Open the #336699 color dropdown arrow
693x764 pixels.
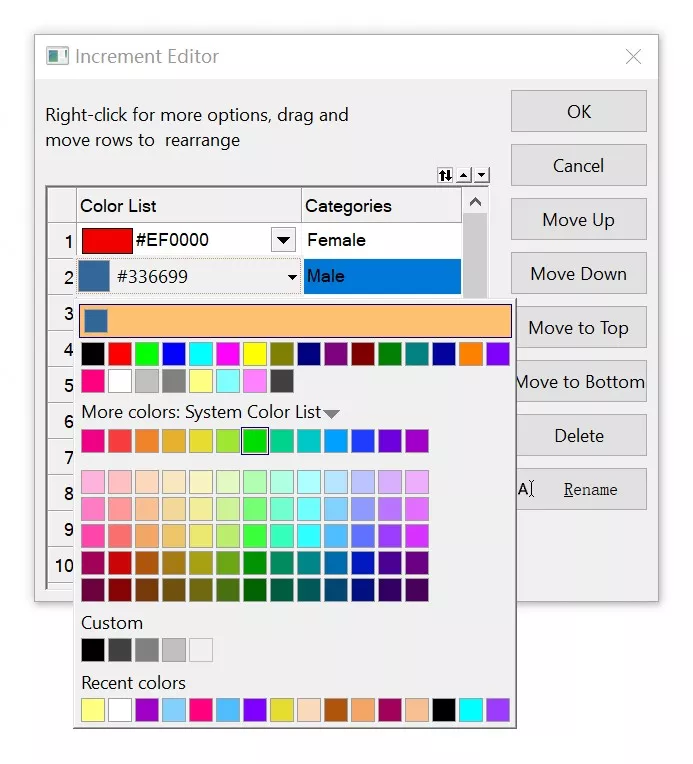(x=292, y=277)
